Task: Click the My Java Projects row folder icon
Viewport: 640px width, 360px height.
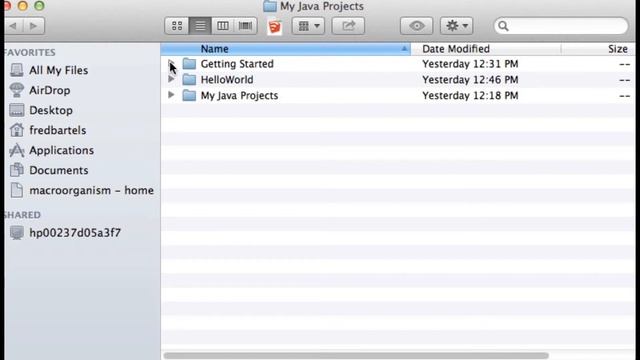Action: 189,96
